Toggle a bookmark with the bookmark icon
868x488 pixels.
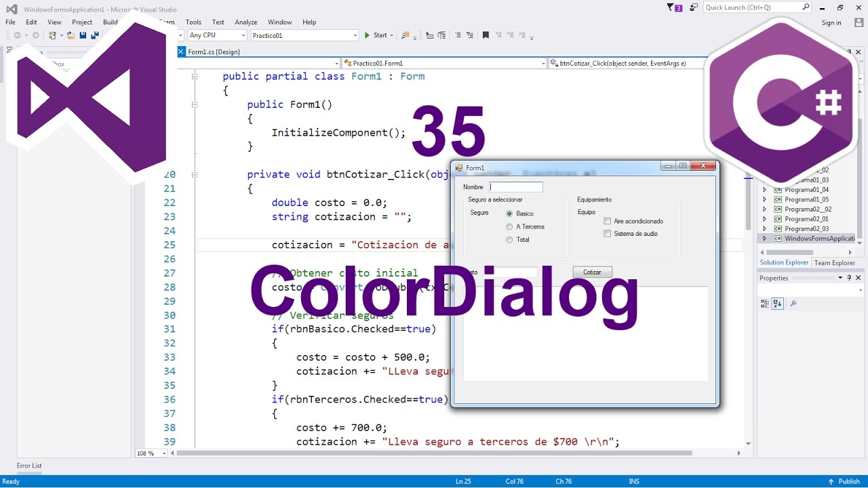486,35
